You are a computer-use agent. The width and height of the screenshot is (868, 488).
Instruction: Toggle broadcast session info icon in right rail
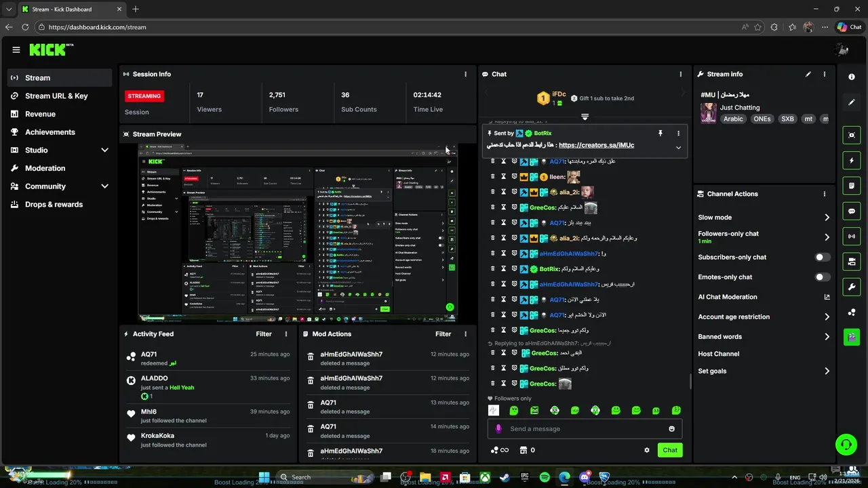pos(852,236)
